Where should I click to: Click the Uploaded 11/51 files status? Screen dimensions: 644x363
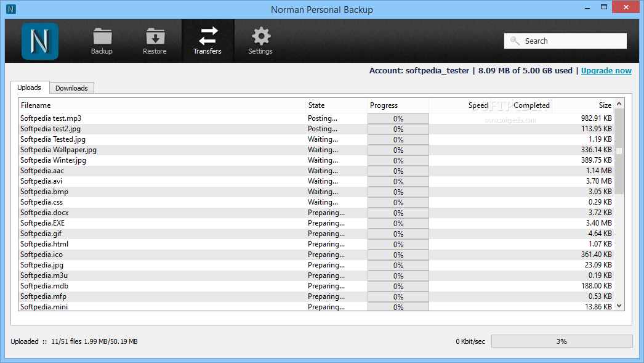[x=74, y=341]
